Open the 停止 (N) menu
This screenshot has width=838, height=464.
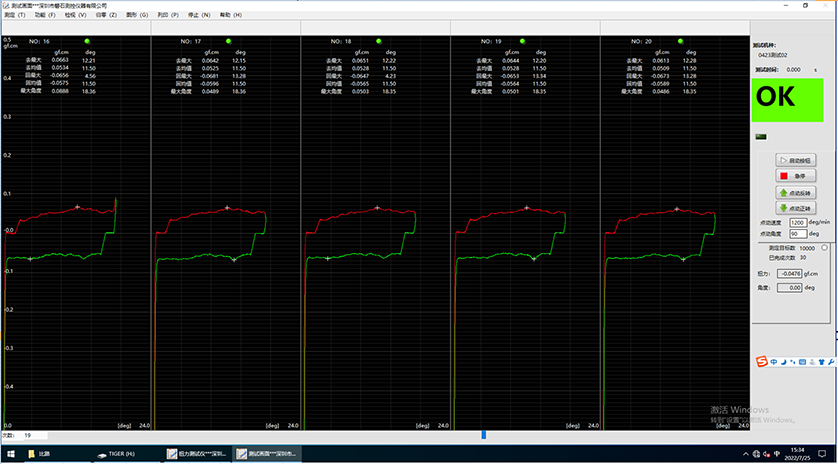coord(200,16)
